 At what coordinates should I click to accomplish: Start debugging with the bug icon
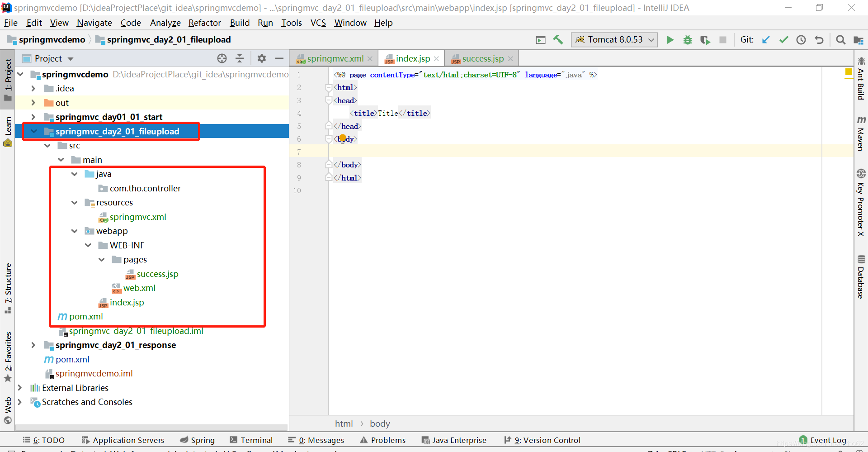688,40
